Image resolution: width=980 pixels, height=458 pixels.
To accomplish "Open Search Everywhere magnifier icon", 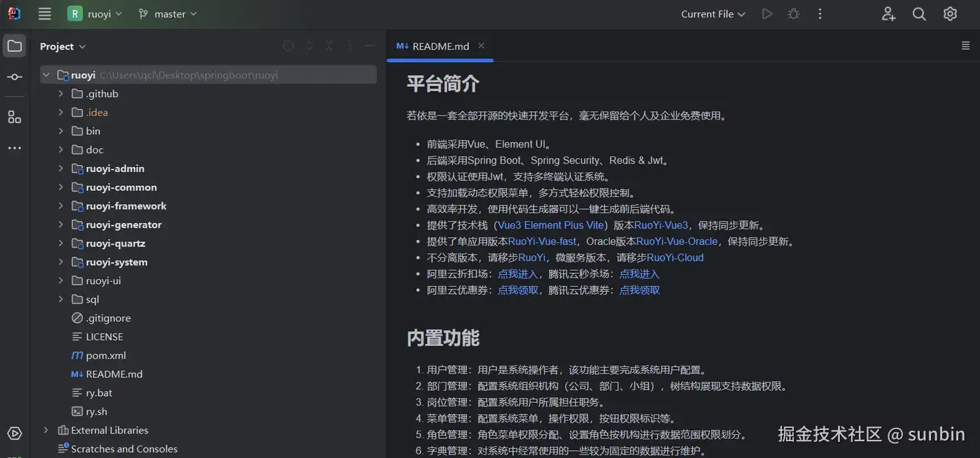I will [919, 14].
